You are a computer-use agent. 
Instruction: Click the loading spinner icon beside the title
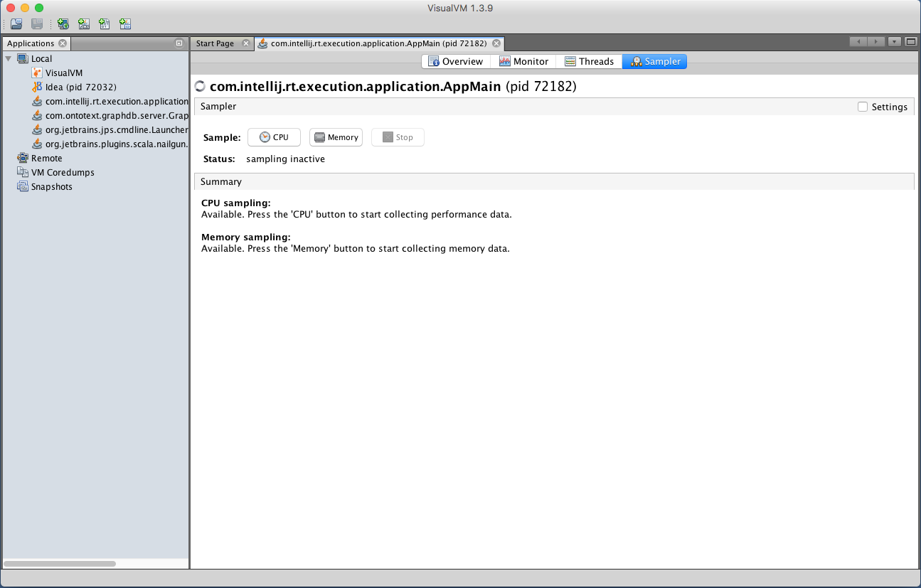[200, 87]
